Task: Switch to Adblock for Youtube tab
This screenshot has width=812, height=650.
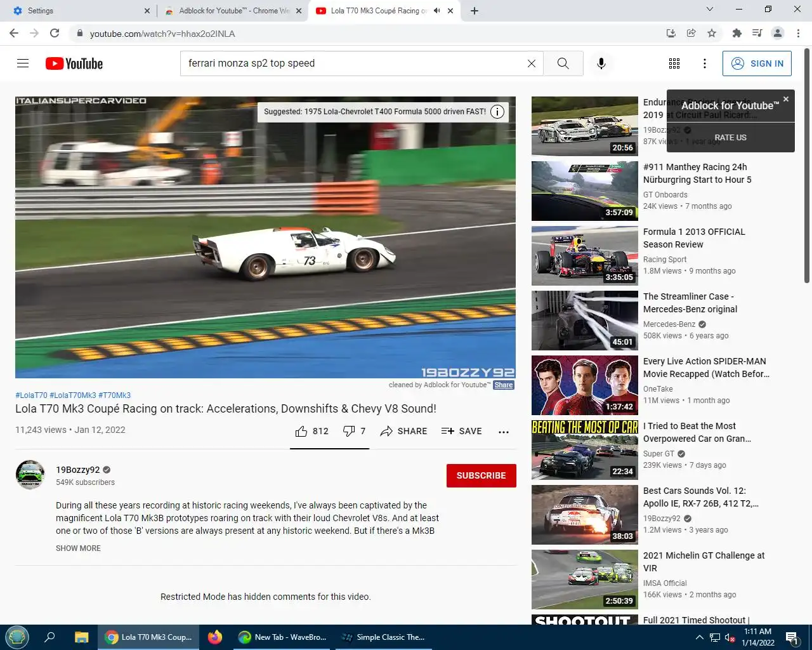Action: (x=232, y=11)
